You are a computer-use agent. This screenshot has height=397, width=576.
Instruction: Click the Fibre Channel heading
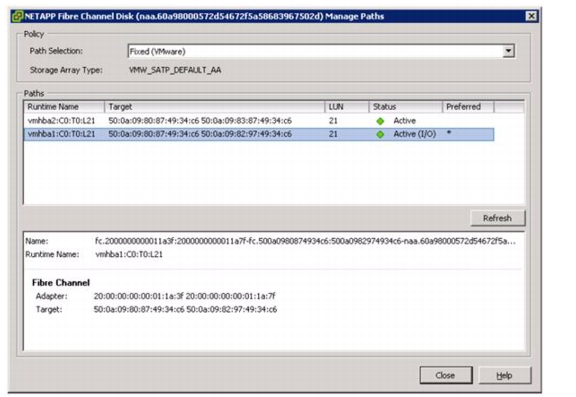[61, 282]
